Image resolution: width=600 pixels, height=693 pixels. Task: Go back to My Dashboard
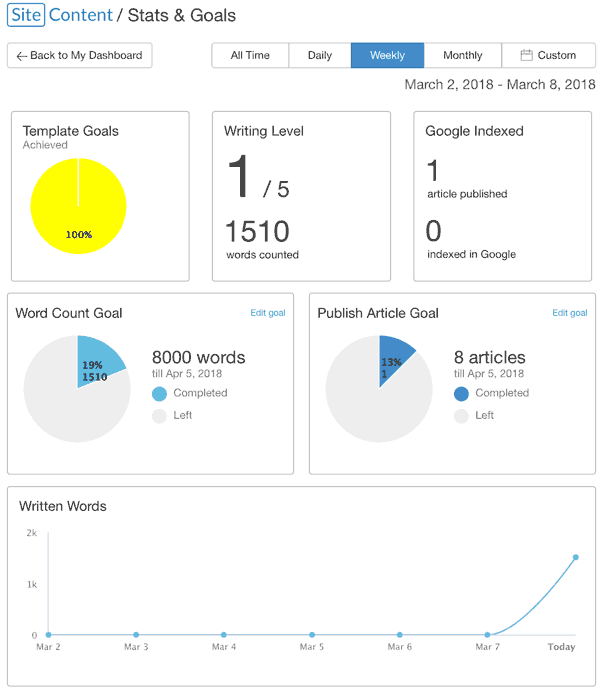(x=80, y=55)
